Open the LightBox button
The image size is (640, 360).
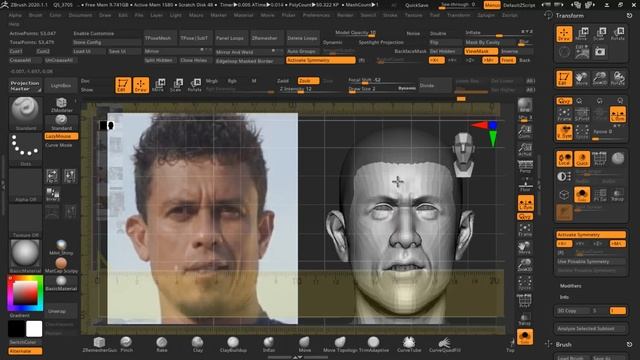[x=61, y=85]
